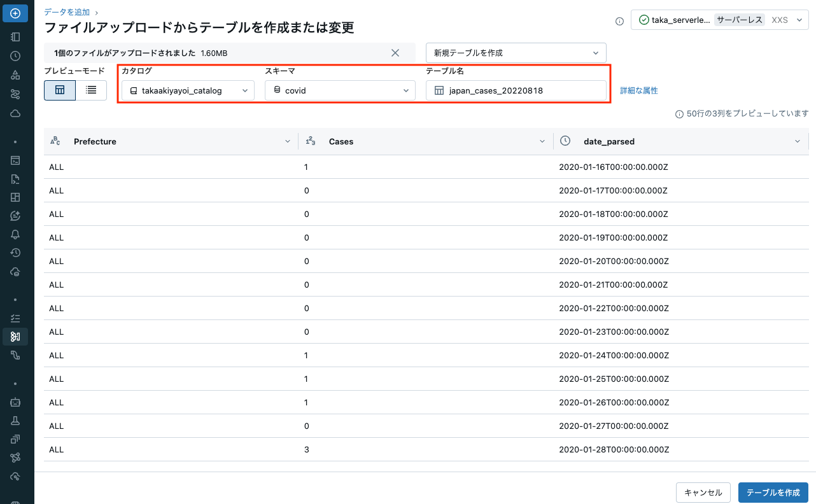Open the 新規テーブルを作成 dropdown

tap(514, 52)
